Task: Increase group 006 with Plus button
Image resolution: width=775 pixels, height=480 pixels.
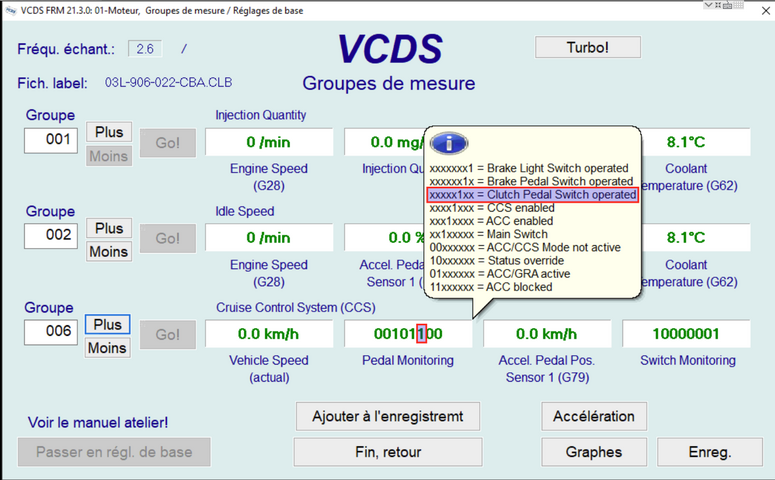Action: pyautogui.click(x=107, y=325)
